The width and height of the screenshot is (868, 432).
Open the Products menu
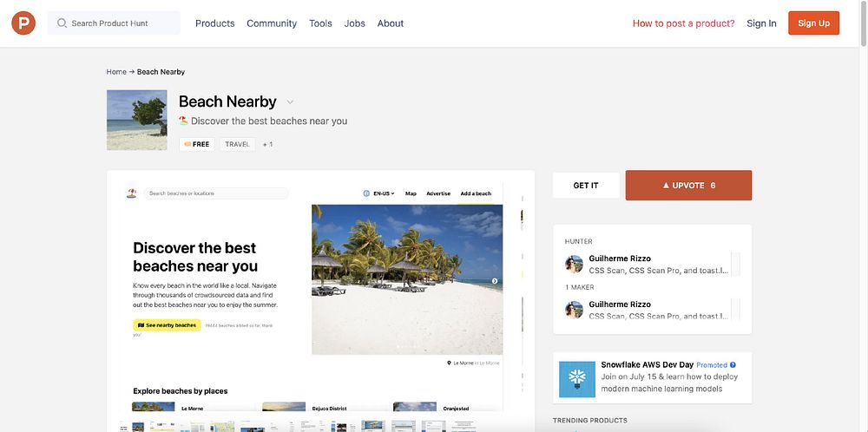tap(214, 23)
